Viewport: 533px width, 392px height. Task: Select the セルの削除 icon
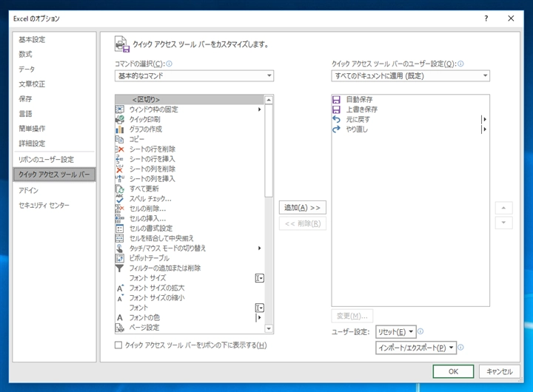coord(120,209)
